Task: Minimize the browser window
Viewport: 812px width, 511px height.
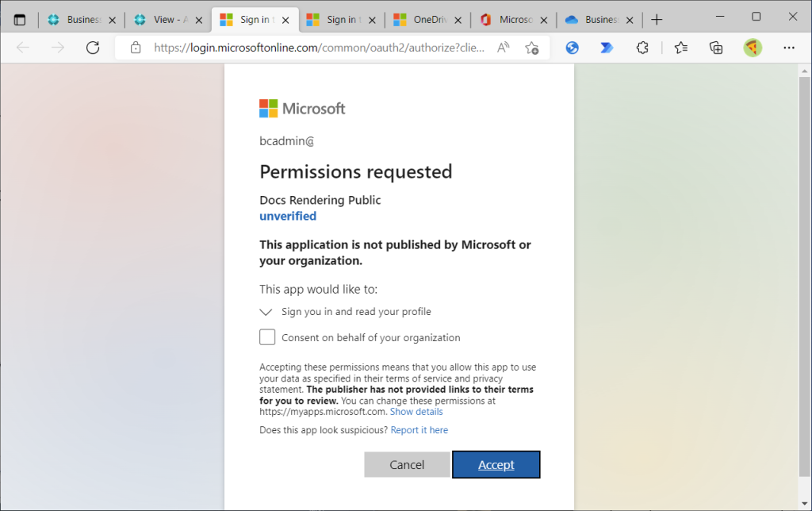Action: (720, 17)
